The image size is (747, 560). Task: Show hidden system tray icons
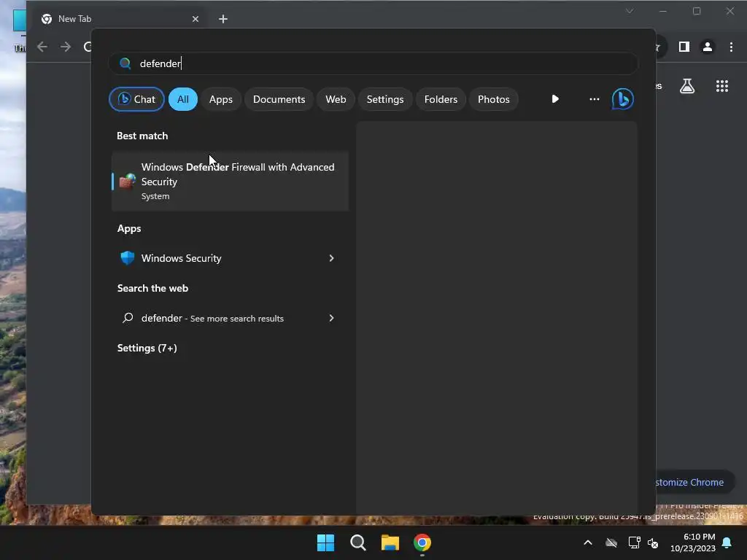tap(588, 542)
